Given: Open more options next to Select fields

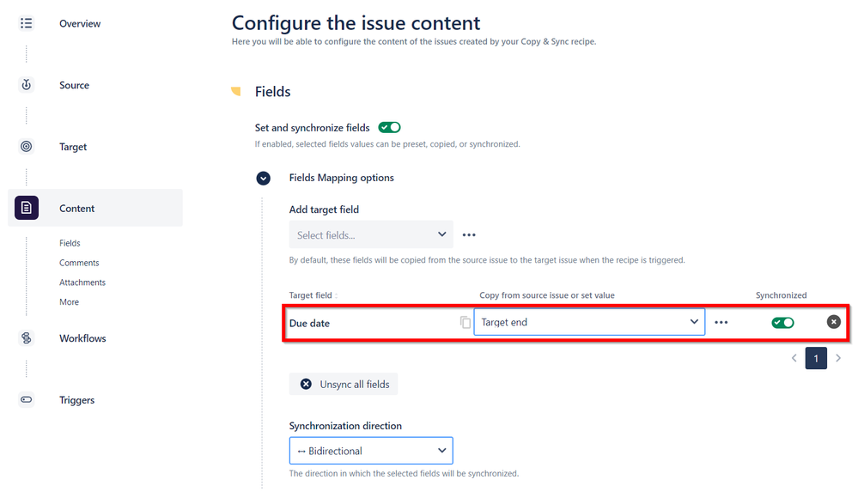Looking at the screenshot, I should coord(469,234).
